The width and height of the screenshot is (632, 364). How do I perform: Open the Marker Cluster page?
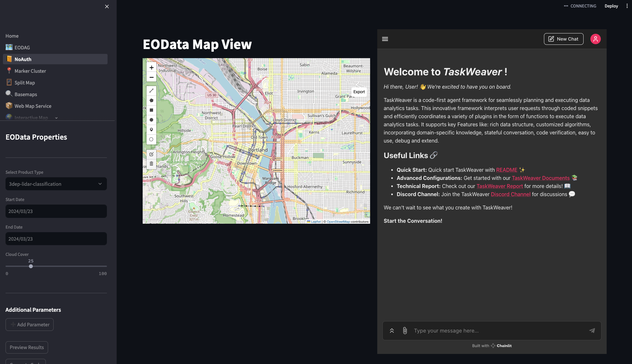[30, 71]
